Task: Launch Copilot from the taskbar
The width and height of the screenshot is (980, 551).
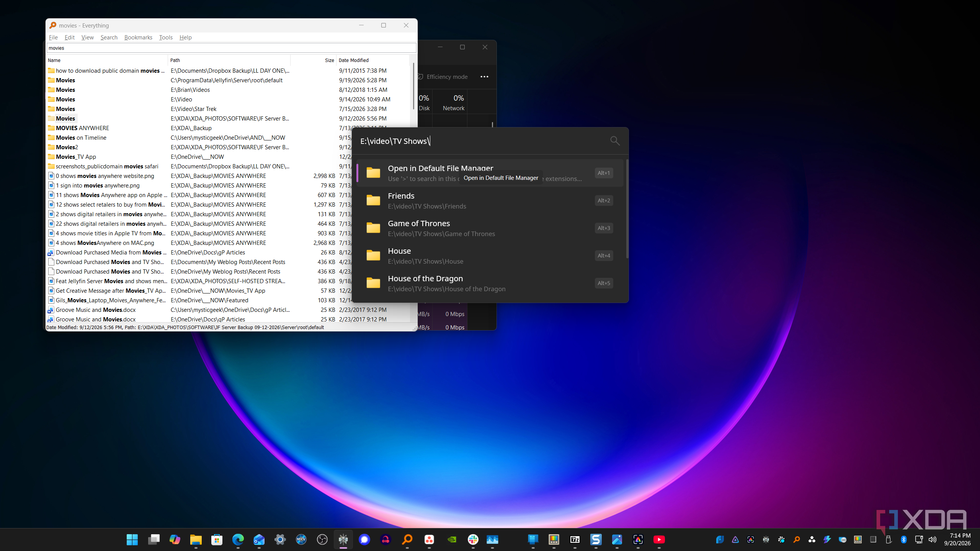Action: point(175,540)
